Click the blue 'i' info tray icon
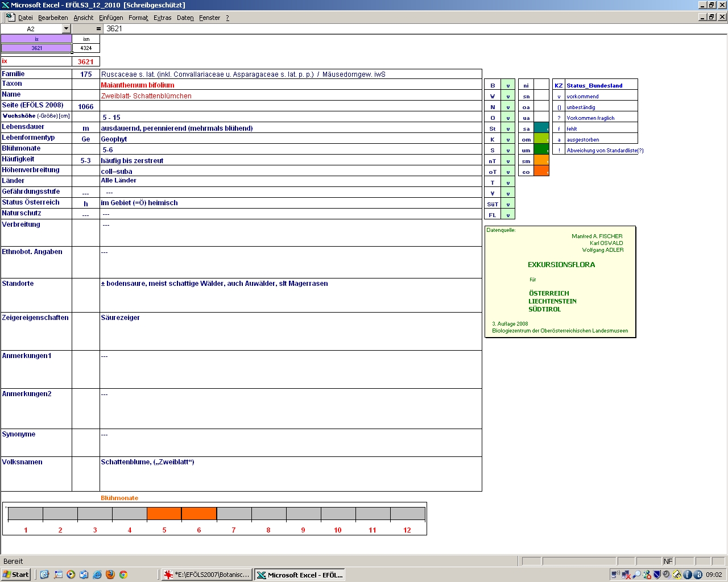This screenshot has width=728, height=582. (687, 575)
